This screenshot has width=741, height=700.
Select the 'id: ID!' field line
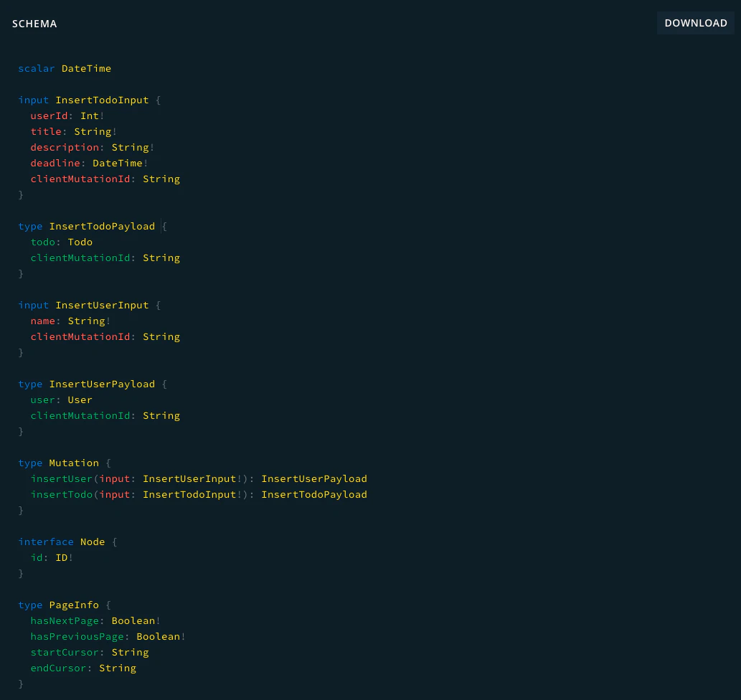pyautogui.click(x=52, y=558)
